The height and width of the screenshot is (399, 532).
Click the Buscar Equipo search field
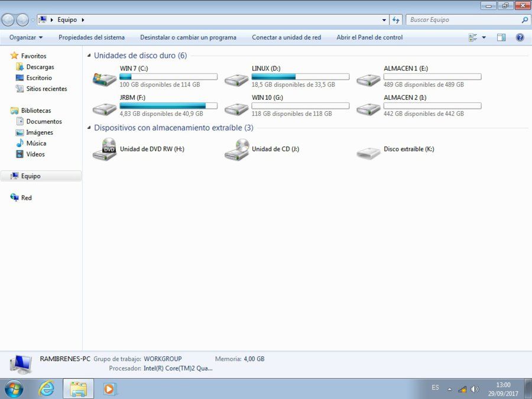point(464,20)
